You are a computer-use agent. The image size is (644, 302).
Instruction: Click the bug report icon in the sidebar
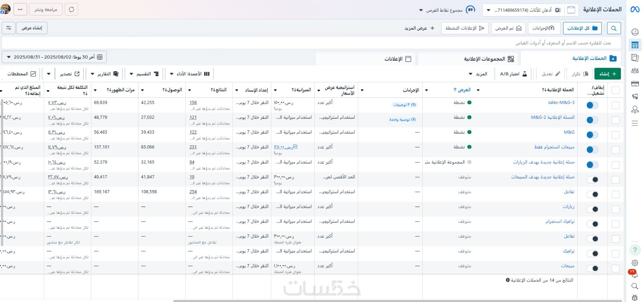tap(635, 298)
